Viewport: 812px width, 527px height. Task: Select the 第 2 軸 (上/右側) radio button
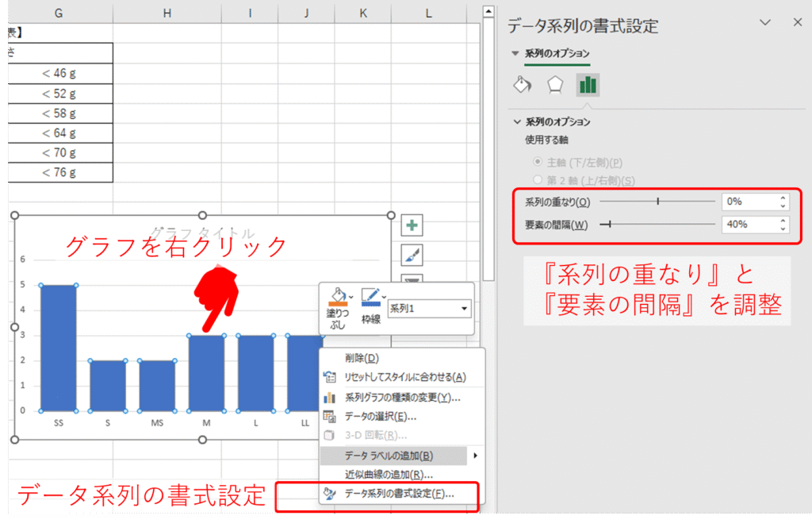(x=539, y=181)
